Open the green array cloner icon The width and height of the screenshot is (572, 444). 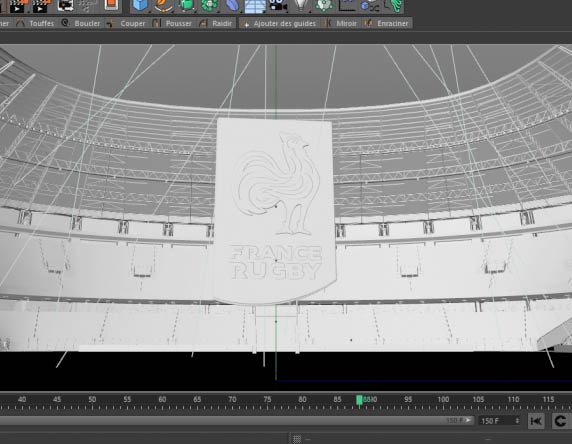point(209,5)
